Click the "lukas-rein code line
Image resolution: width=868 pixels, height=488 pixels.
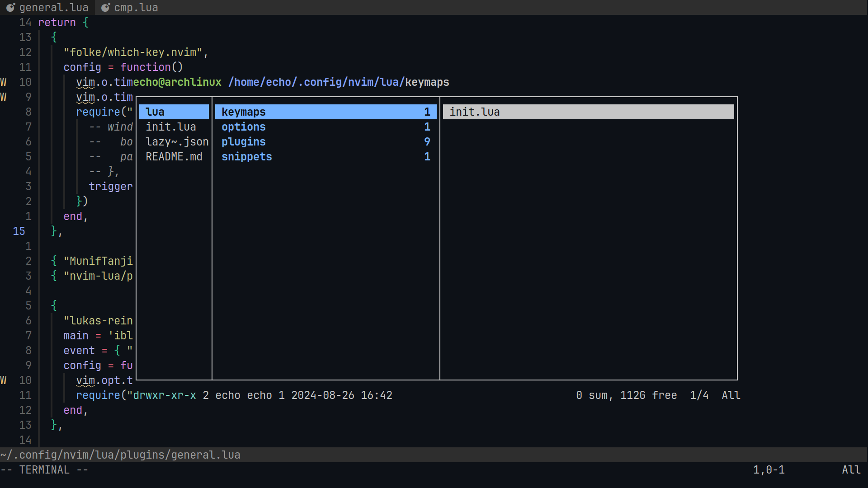point(98,321)
